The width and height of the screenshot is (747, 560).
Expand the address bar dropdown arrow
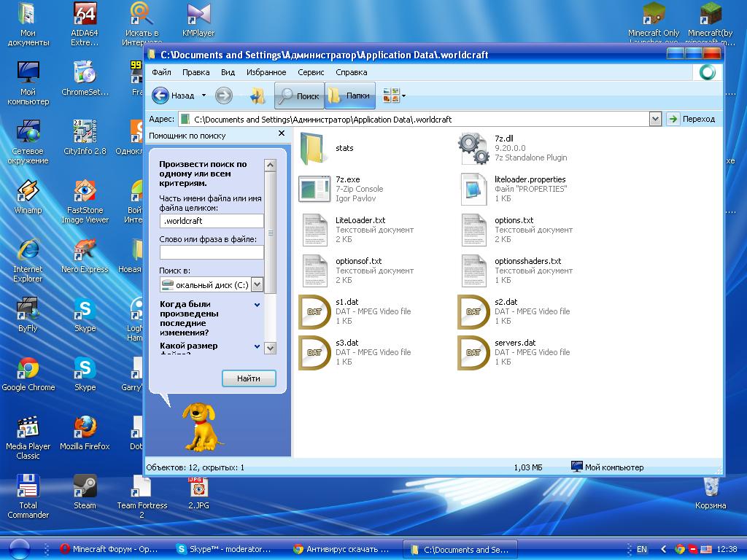click(654, 119)
